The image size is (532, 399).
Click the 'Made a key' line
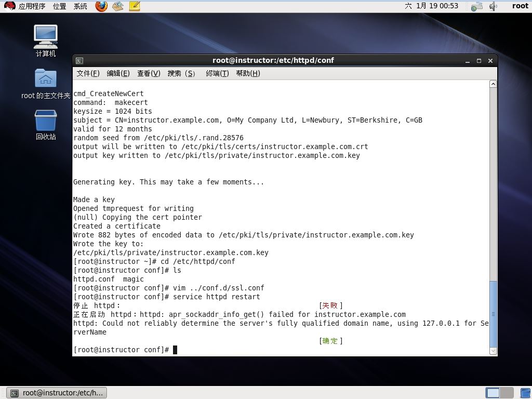click(94, 199)
